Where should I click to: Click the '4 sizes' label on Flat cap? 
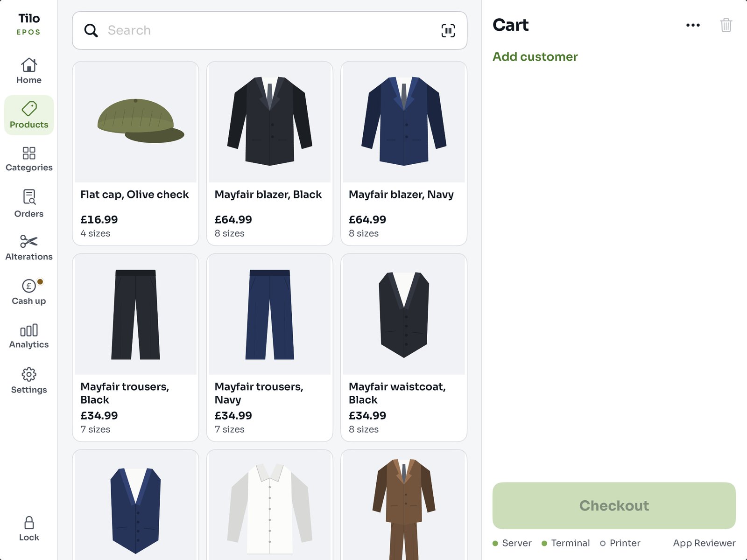coord(95,233)
